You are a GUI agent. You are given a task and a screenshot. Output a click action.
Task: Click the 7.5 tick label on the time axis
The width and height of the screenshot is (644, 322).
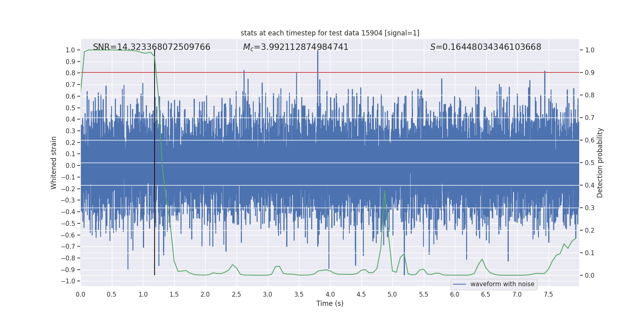point(548,294)
